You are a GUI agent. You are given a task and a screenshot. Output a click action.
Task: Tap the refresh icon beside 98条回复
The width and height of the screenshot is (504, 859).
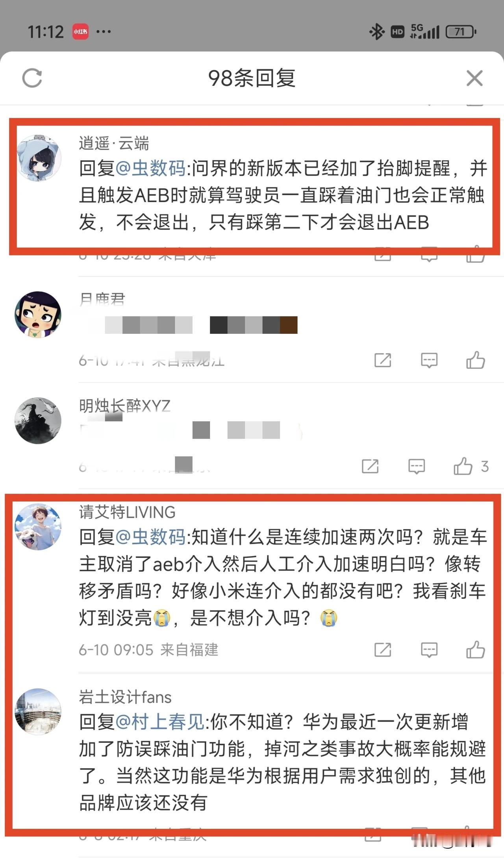tap(32, 78)
